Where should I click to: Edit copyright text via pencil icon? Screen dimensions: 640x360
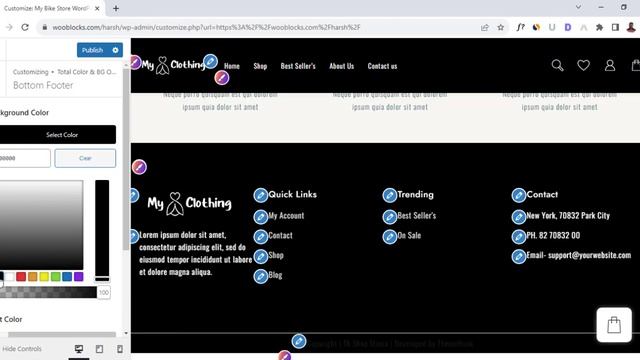coord(299,341)
